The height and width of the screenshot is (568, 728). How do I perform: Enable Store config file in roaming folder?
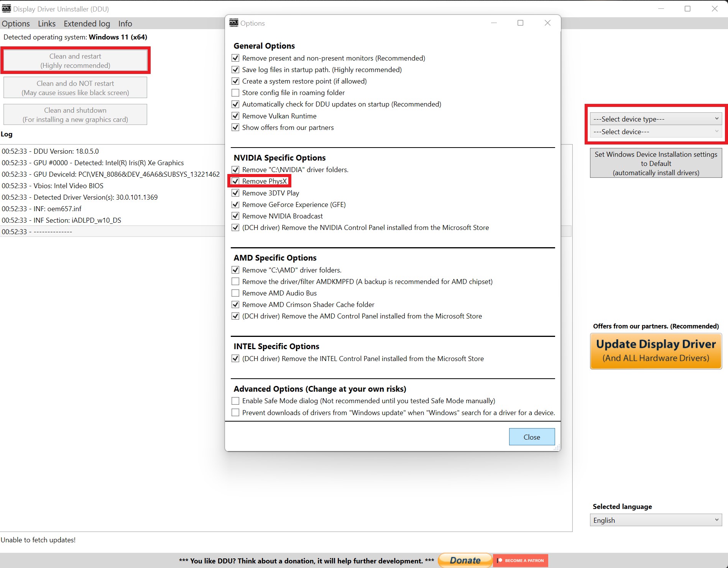coord(235,93)
